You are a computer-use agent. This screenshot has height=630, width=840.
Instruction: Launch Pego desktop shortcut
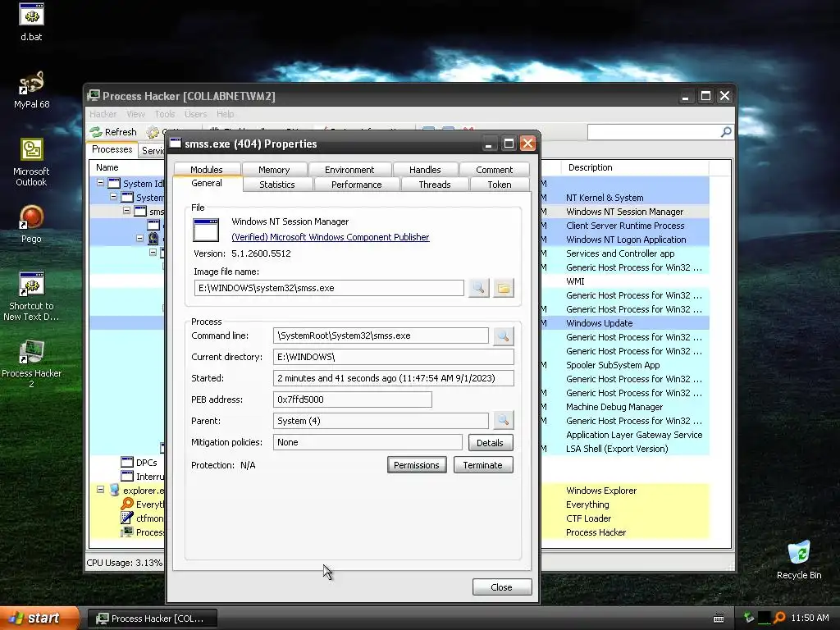[x=31, y=224]
